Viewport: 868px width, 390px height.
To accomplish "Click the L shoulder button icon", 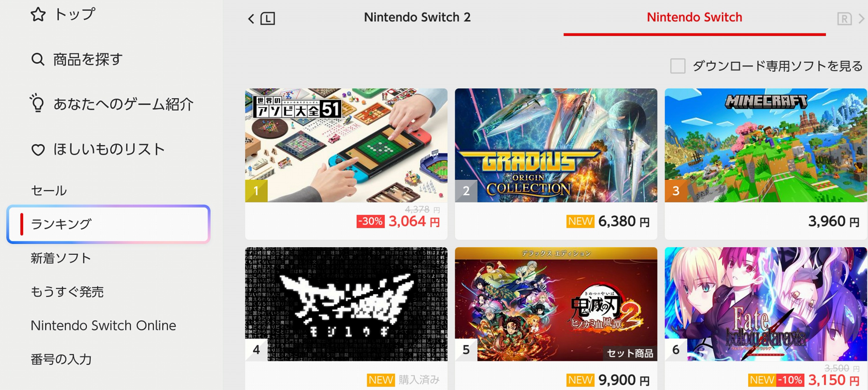I will pyautogui.click(x=268, y=18).
